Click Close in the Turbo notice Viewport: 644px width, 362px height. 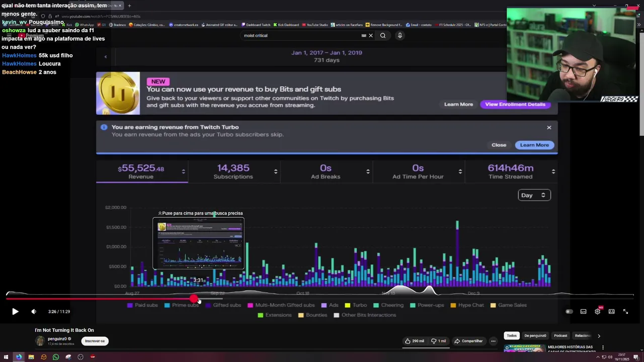click(499, 145)
